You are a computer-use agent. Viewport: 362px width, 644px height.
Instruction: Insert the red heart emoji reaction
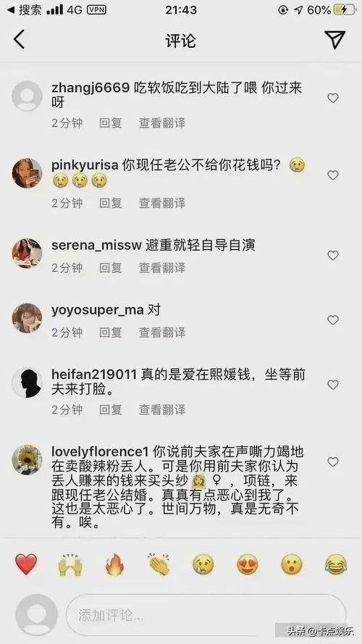click(x=26, y=564)
